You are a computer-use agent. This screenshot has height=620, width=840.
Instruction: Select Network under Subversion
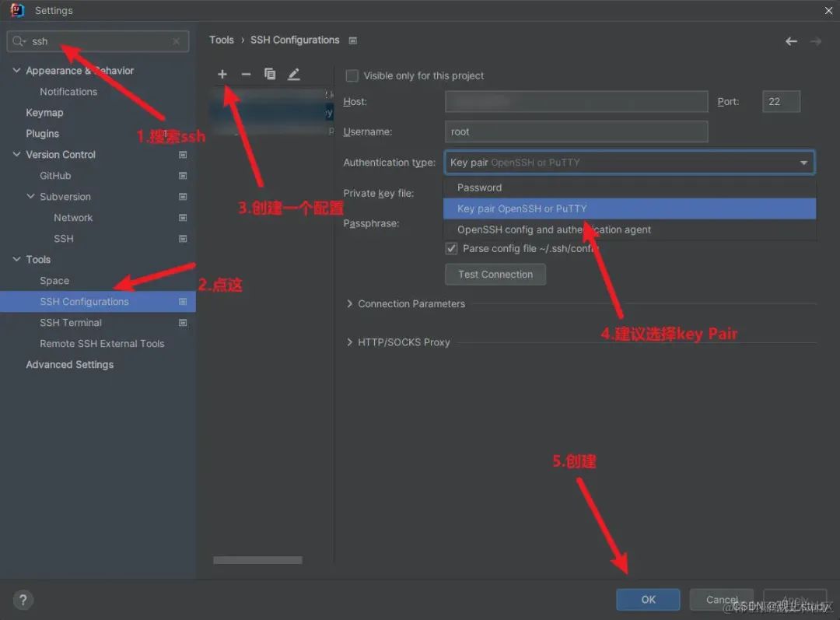(x=73, y=218)
